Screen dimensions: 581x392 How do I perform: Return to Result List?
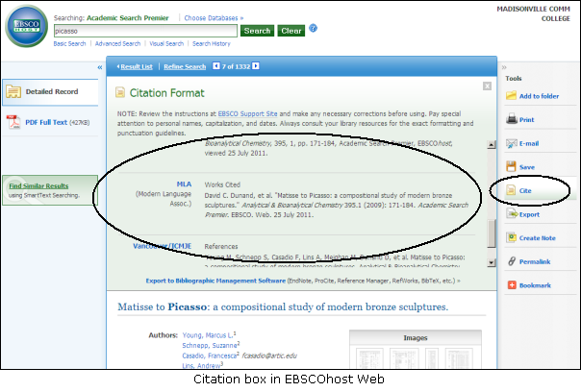tap(137, 66)
